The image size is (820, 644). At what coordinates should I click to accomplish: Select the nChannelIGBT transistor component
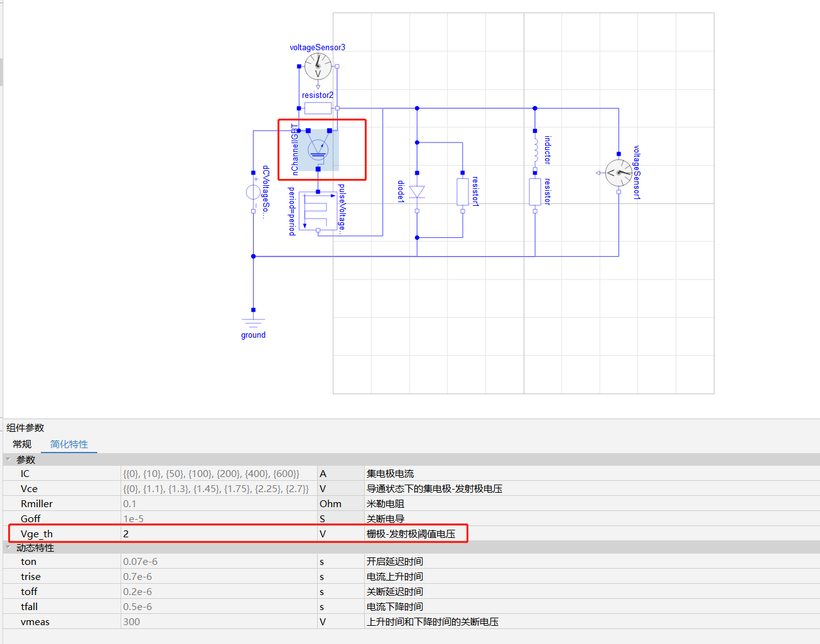(x=318, y=150)
